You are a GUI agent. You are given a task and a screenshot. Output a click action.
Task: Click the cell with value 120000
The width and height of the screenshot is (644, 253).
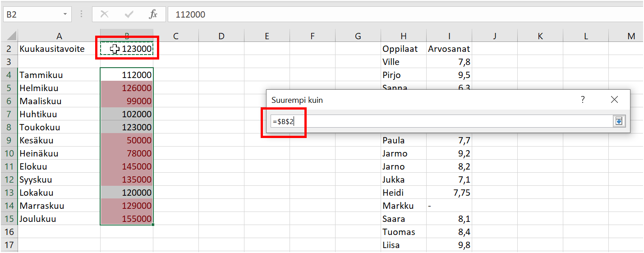tap(127, 193)
